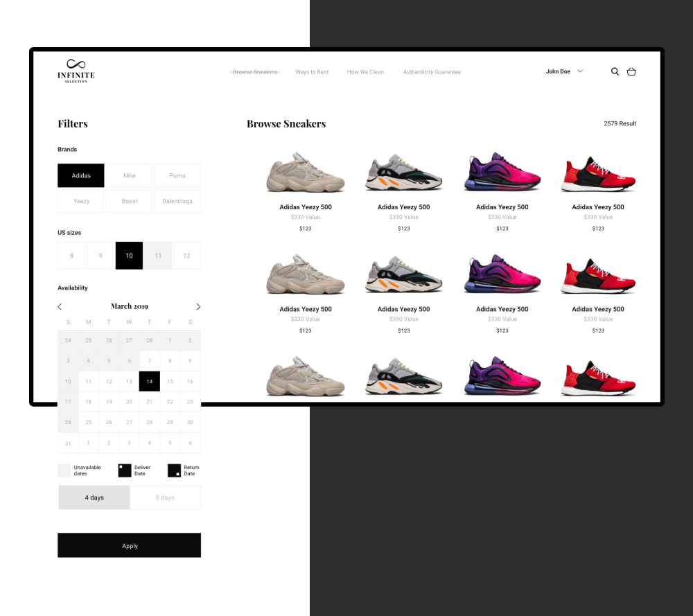Open second-row beige sneaker image
This screenshot has width=693, height=616.
[x=306, y=274]
